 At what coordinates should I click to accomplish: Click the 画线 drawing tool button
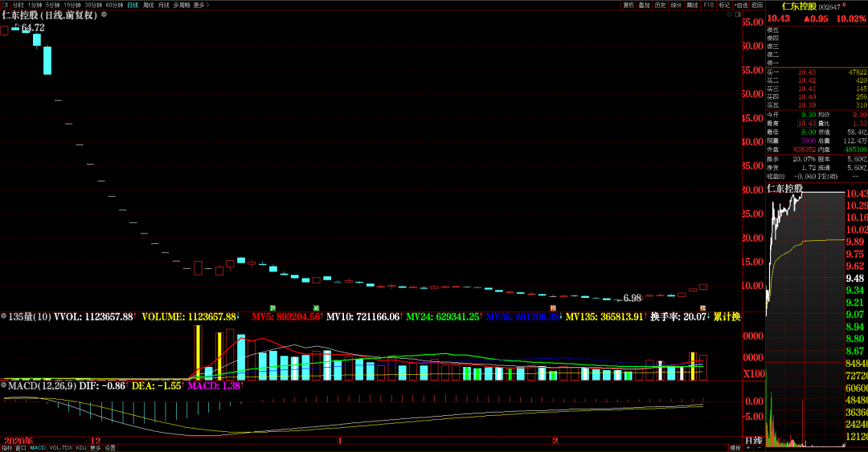click(693, 5)
